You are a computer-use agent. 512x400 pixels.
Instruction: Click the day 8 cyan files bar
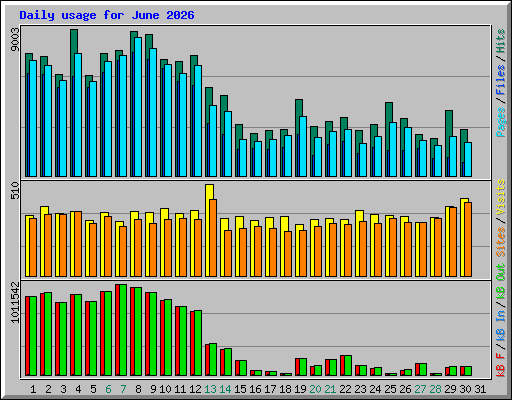138,107
